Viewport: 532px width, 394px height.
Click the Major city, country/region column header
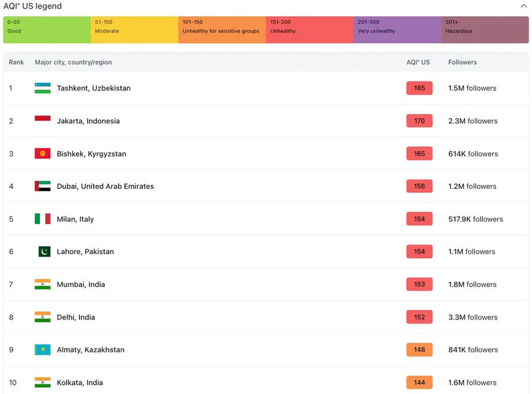click(x=73, y=62)
